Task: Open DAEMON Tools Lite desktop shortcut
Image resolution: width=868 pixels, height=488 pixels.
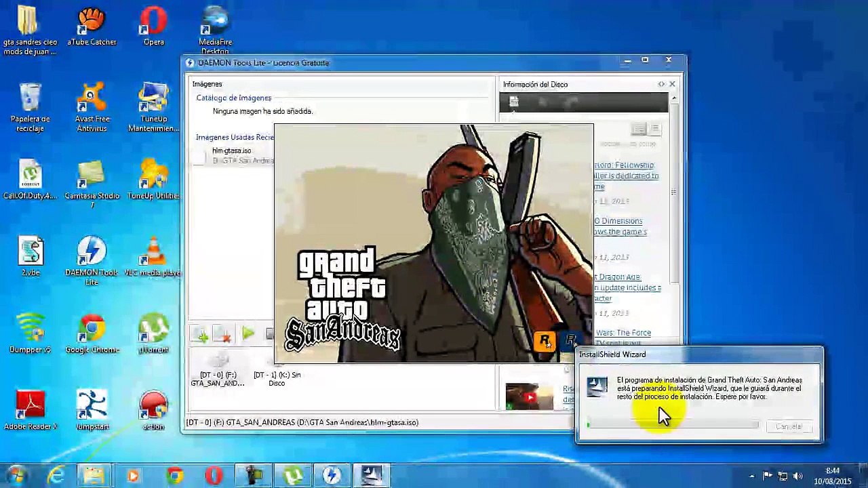Action: [92, 261]
